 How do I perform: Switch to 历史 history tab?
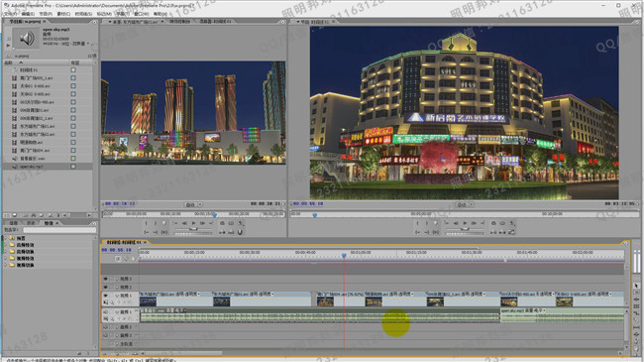(31, 223)
